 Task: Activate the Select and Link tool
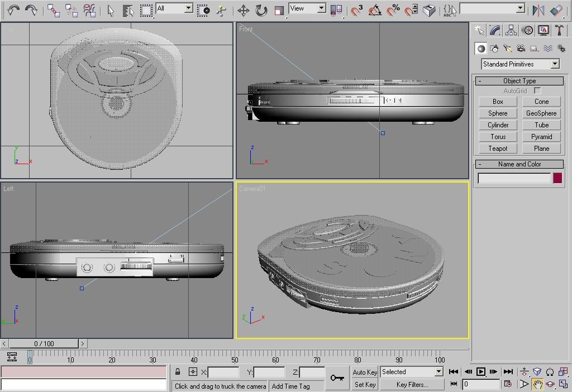(x=54, y=10)
